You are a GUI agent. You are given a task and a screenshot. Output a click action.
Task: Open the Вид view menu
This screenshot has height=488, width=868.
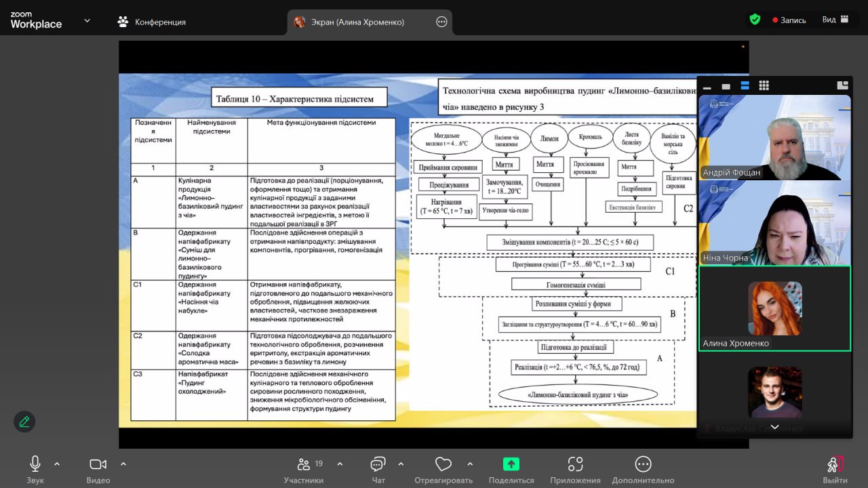pos(835,20)
